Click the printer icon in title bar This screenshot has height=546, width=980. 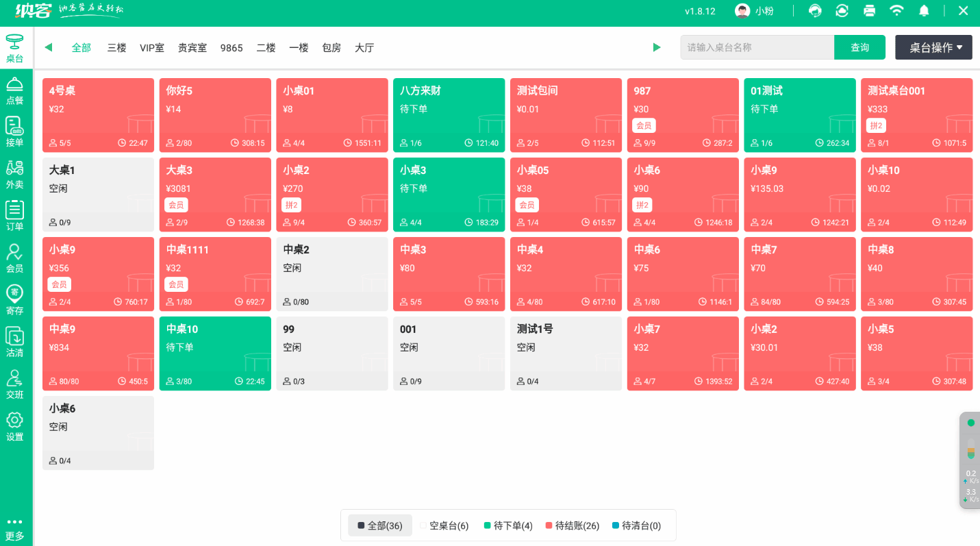[869, 11]
